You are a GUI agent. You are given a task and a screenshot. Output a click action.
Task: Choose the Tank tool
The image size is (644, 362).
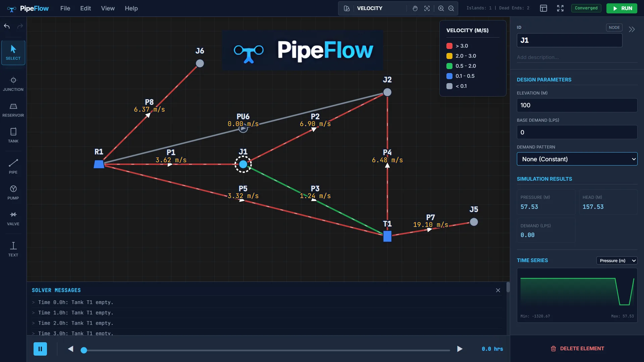13,135
